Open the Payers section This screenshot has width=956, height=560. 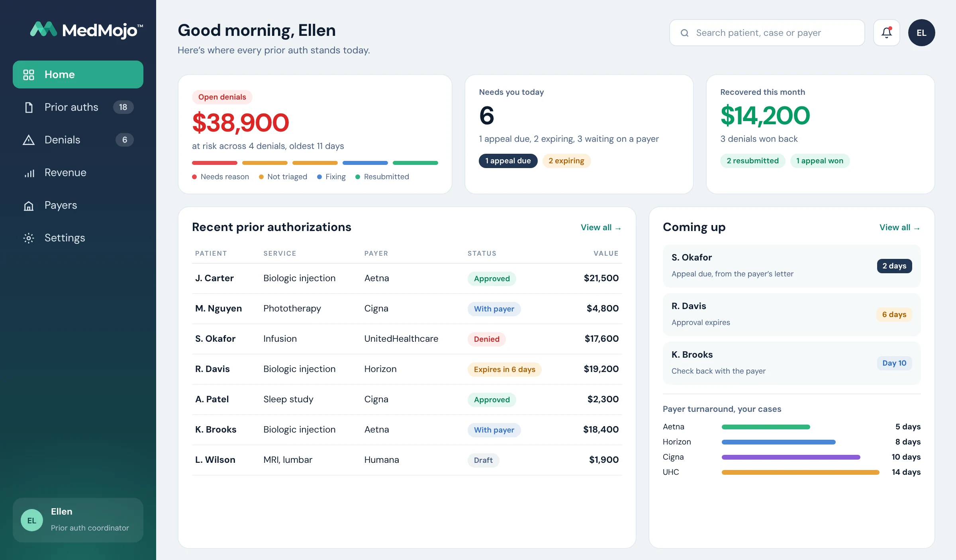coord(78,205)
